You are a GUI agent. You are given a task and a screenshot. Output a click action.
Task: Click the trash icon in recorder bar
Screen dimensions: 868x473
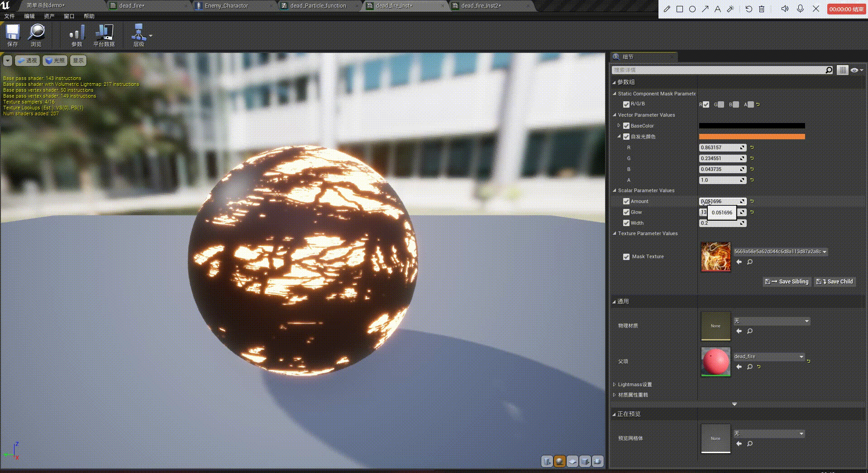[762, 9]
